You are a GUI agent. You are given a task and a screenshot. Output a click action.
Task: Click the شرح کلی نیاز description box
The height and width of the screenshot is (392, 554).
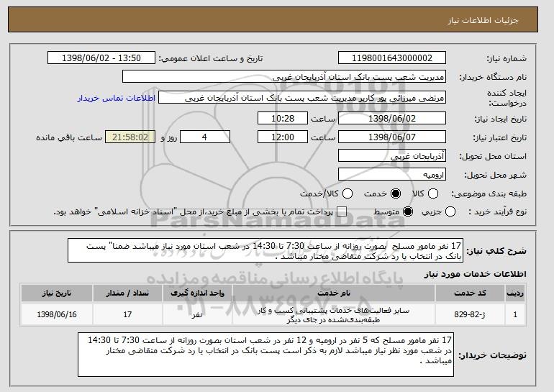click(x=265, y=250)
